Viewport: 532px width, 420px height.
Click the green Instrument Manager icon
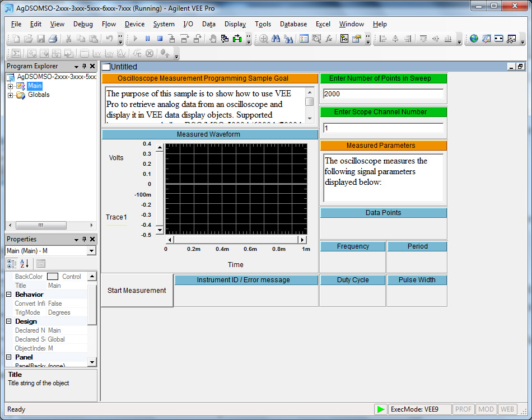click(237, 39)
